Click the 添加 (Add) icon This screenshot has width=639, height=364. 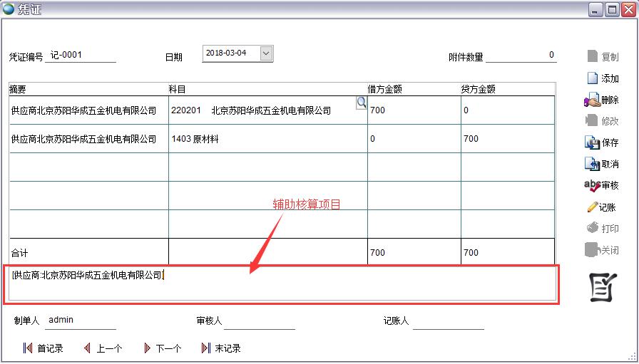tap(592, 78)
